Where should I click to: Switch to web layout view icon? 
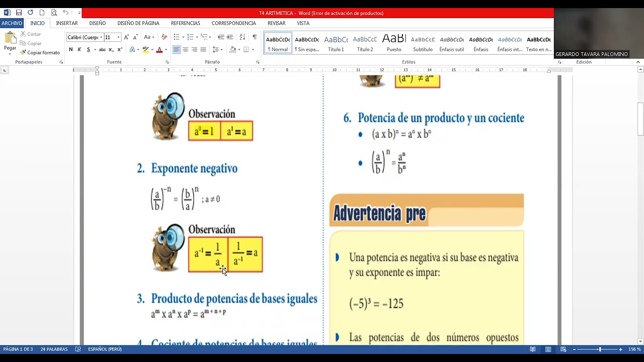tap(563, 349)
